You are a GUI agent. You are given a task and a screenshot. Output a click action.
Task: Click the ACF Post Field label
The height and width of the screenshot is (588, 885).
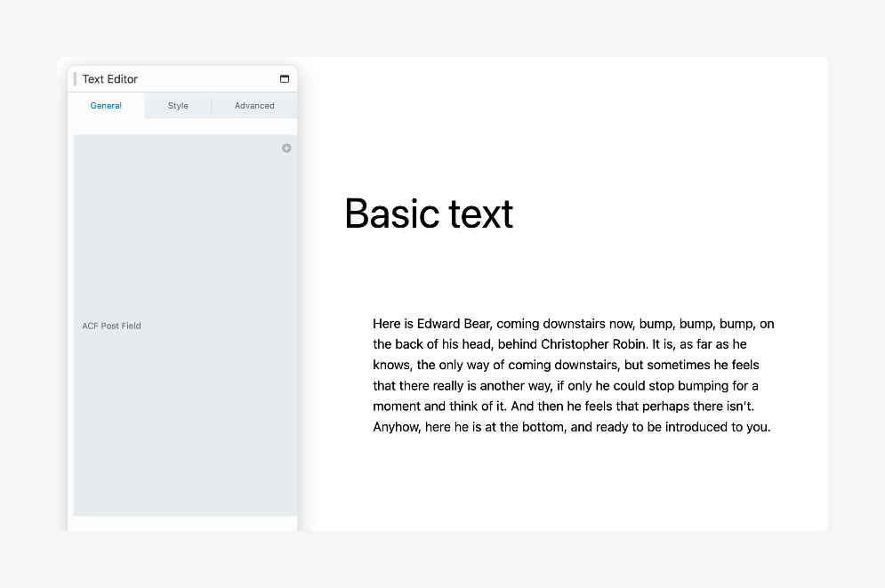coord(111,326)
